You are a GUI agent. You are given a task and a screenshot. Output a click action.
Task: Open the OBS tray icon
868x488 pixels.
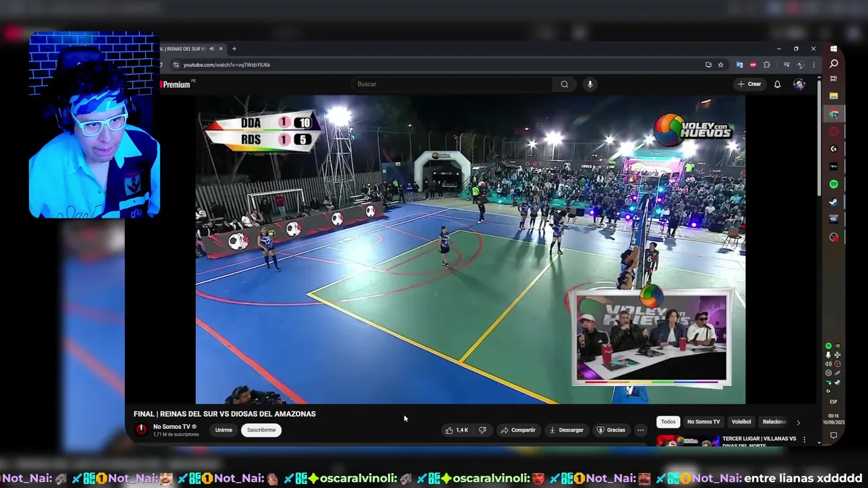tap(837, 364)
